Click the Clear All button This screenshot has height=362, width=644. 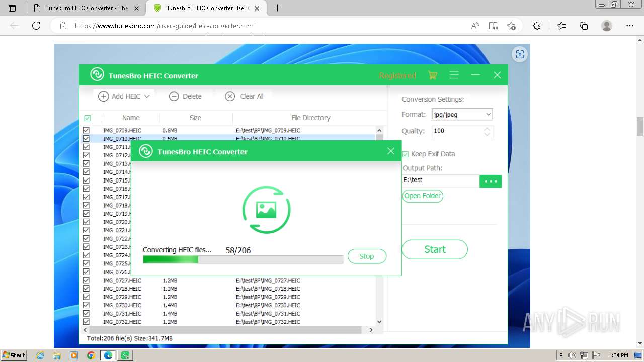[x=244, y=96]
